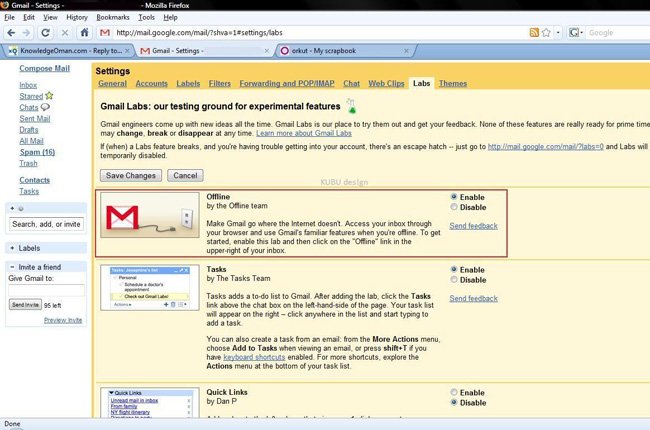Expand the Labels section in sidebar
The image size is (650, 430).
point(12,248)
